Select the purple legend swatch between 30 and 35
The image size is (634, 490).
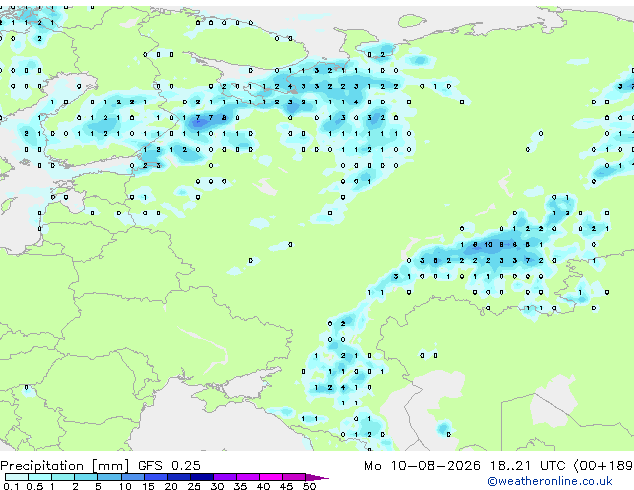coord(225,477)
